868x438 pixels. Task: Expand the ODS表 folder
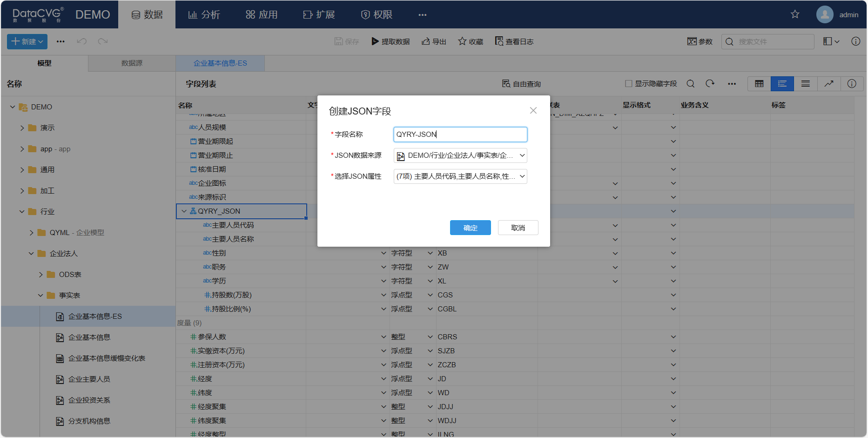(x=41, y=275)
